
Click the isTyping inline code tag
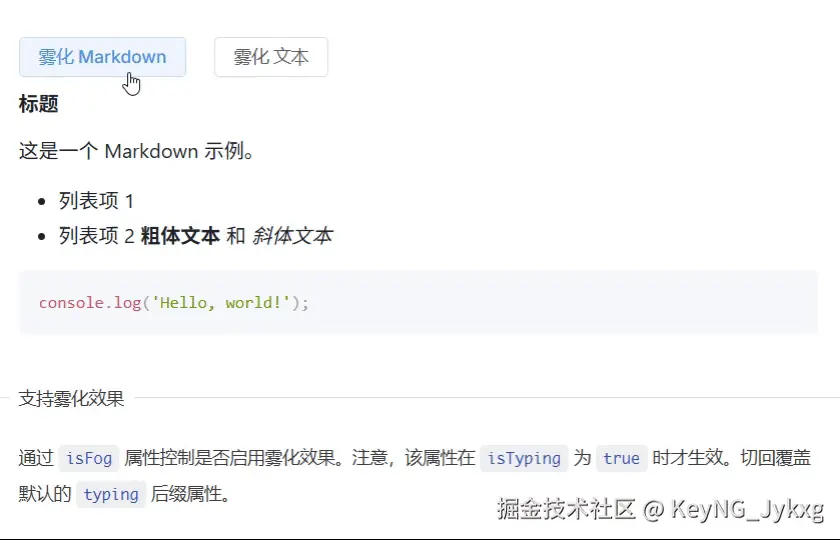point(524,458)
